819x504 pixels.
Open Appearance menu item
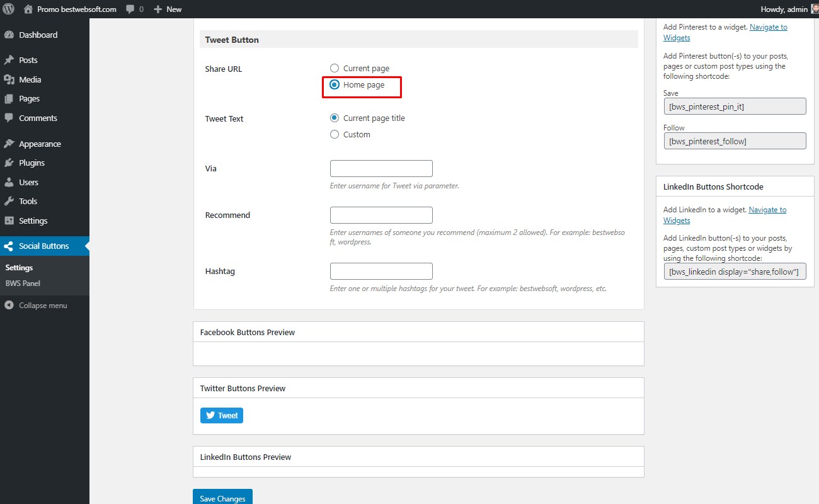coord(44,144)
